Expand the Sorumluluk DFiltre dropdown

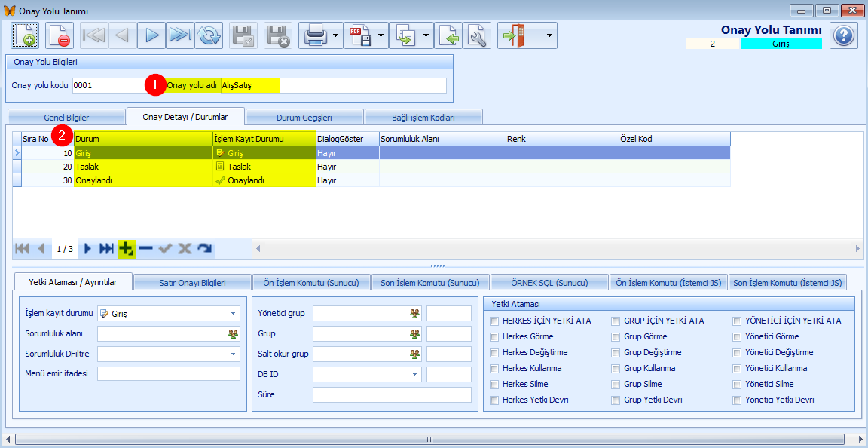click(233, 354)
